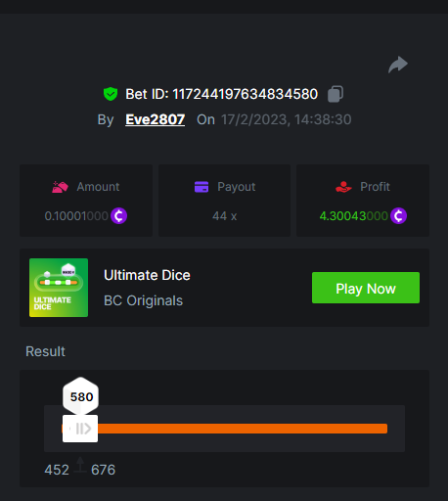Click the coin icon beside amount 0.10001000
448x501 pixels.
pyautogui.click(x=118, y=216)
